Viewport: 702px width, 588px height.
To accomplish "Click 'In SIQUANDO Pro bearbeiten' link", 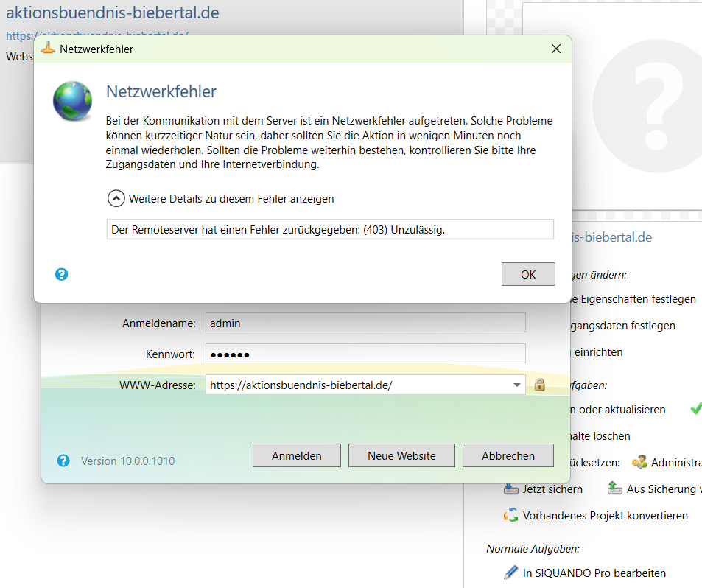I will [x=594, y=573].
